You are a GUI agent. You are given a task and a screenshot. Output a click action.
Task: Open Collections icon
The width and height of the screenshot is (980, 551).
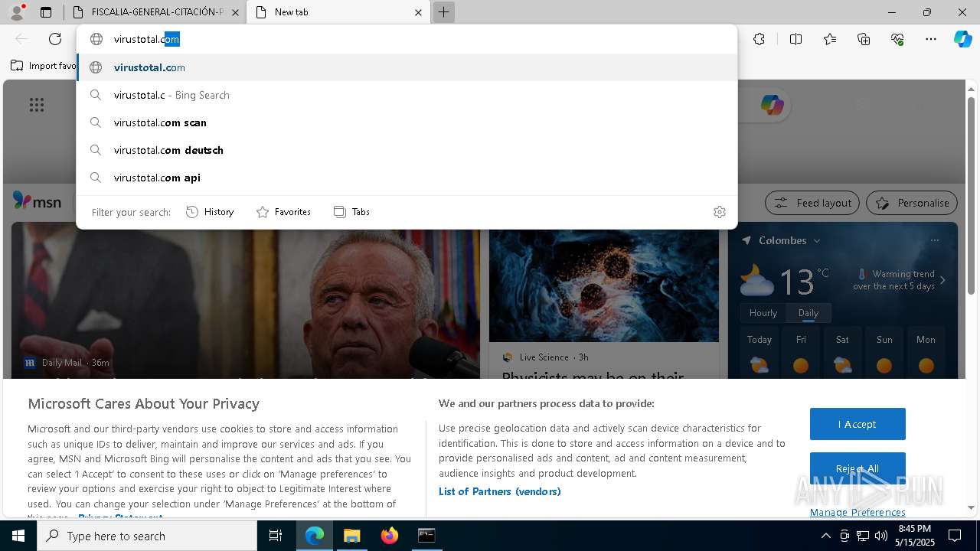coord(864,39)
